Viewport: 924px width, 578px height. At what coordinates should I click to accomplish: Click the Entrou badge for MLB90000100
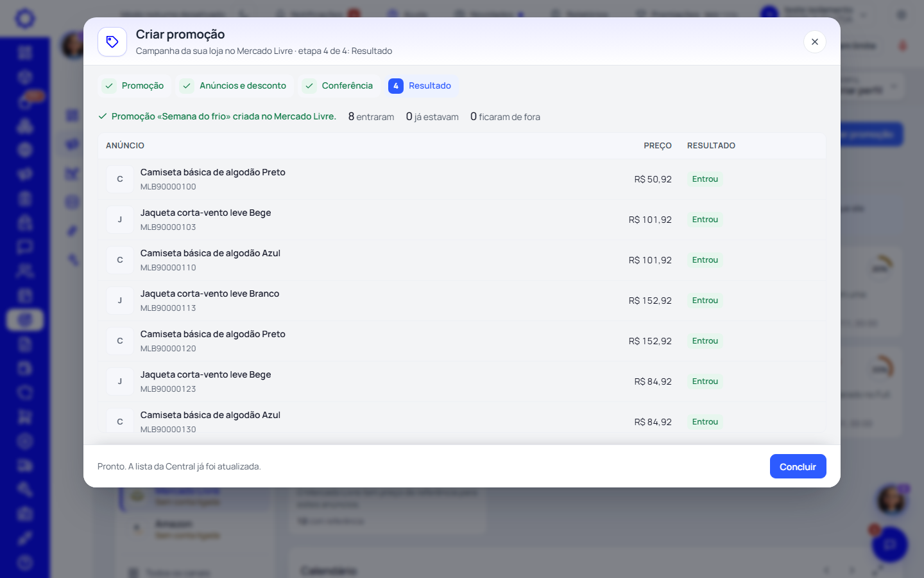pos(705,179)
